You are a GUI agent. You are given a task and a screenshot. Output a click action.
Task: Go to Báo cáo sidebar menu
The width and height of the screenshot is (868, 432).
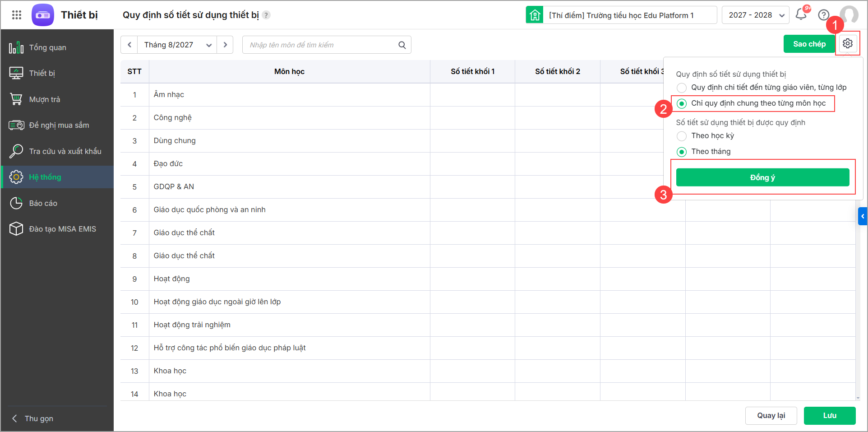tap(43, 203)
